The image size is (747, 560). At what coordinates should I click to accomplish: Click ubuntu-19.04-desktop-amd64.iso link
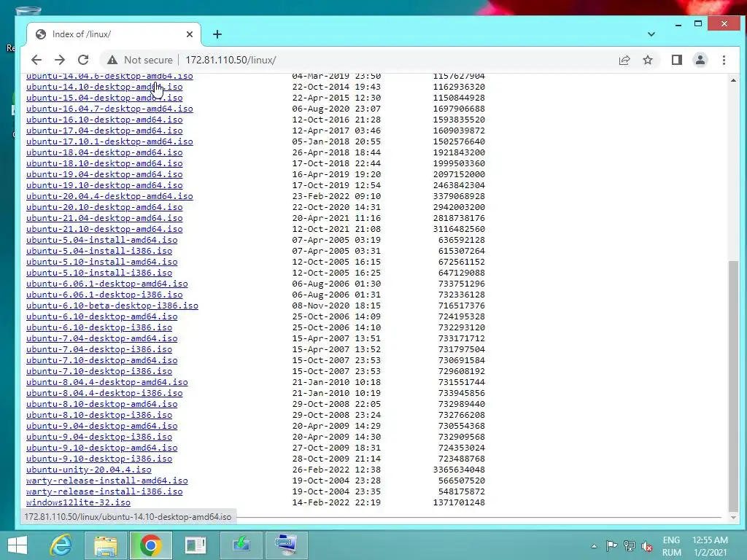coord(104,174)
